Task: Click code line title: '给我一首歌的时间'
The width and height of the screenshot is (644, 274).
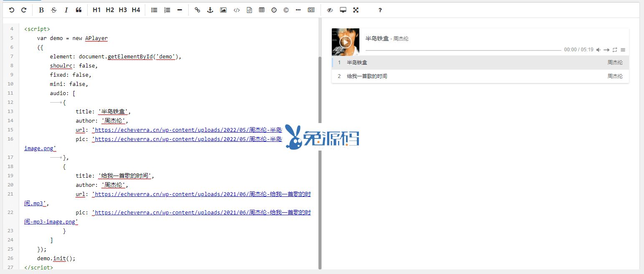Action: point(115,176)
